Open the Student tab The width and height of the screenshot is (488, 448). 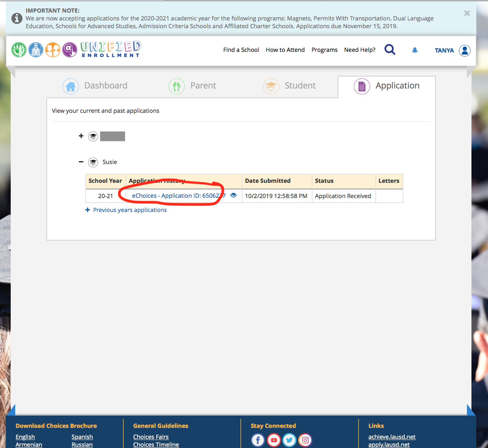pos(289,86)
